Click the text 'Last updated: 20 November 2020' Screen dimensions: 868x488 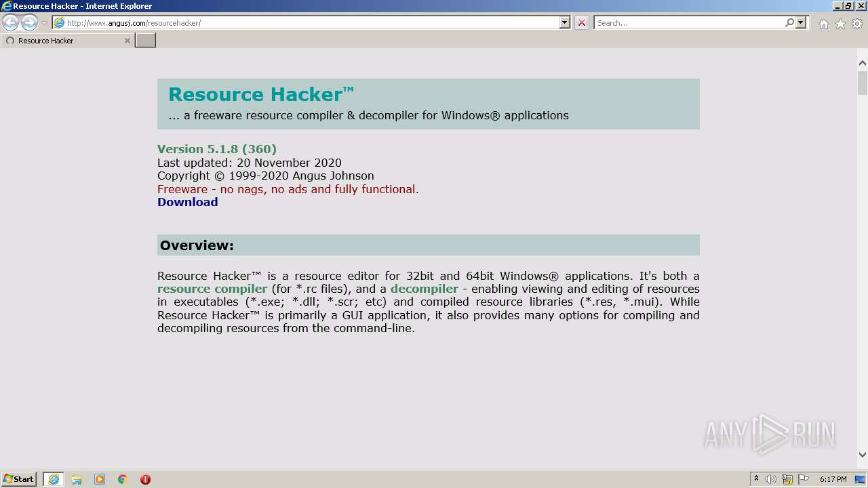pos(250,163)
